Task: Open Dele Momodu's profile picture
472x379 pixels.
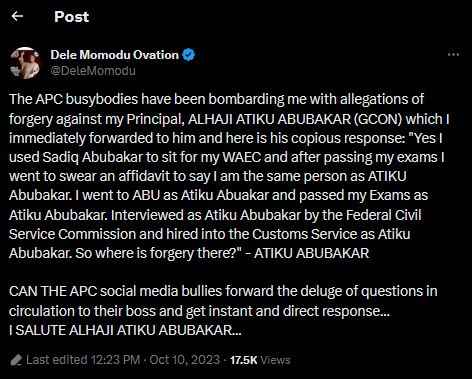Action: click(25, 63)
